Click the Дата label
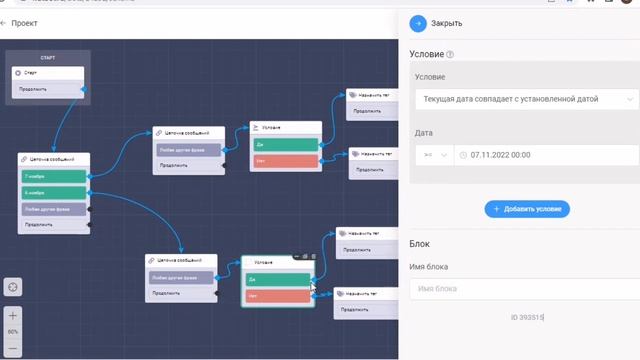This screenshot has width=640, height=360. tap(424, 133)
